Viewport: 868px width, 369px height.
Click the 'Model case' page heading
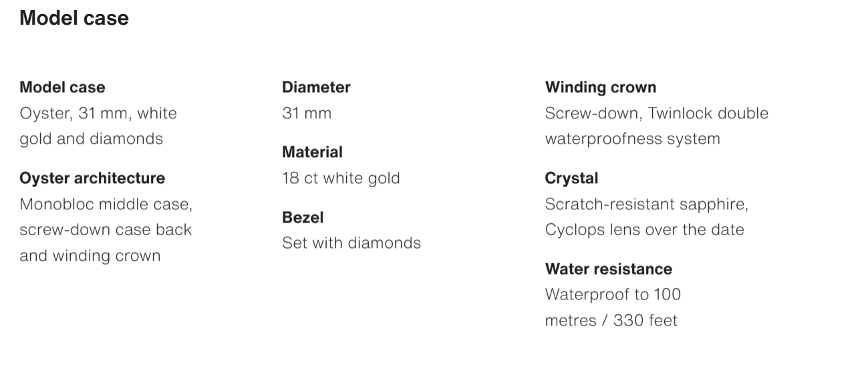point(74,18)
